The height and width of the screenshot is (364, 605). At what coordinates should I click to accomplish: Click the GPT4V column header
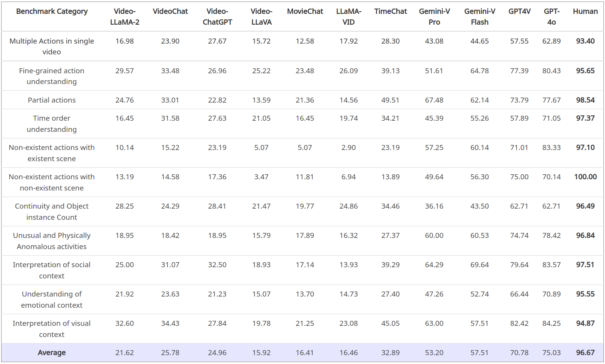pos(519,12)
